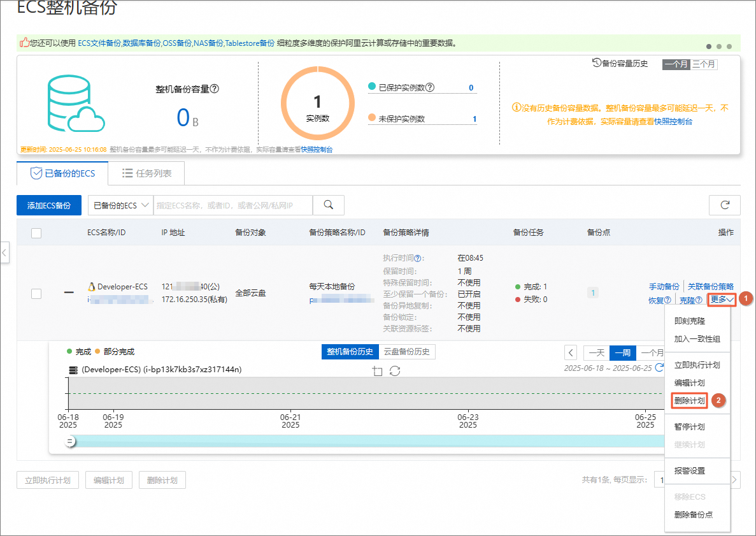Expand the 更多 actions dropdown
The image size is (756, 536).
tap(722, 300)
